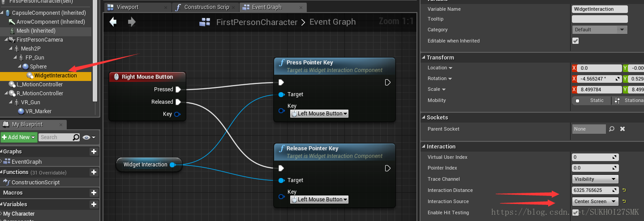Clear the Parent Socket with X icon

623,129
